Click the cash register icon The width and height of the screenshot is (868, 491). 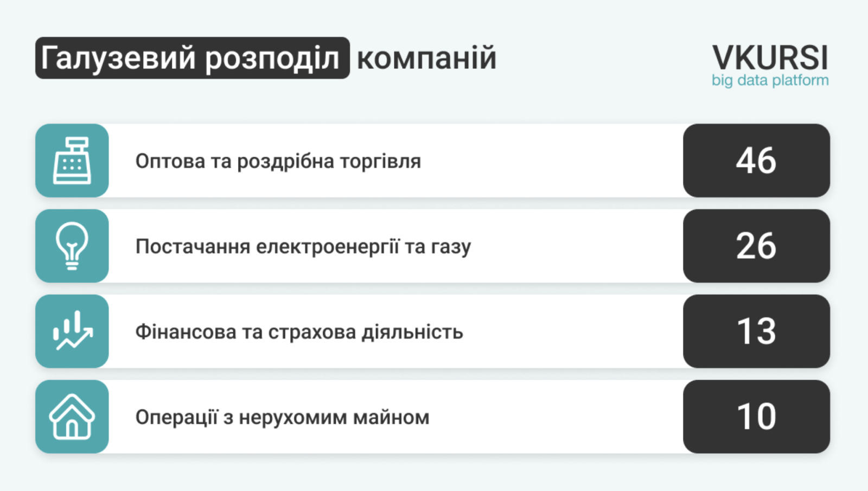tap(72, 161)
